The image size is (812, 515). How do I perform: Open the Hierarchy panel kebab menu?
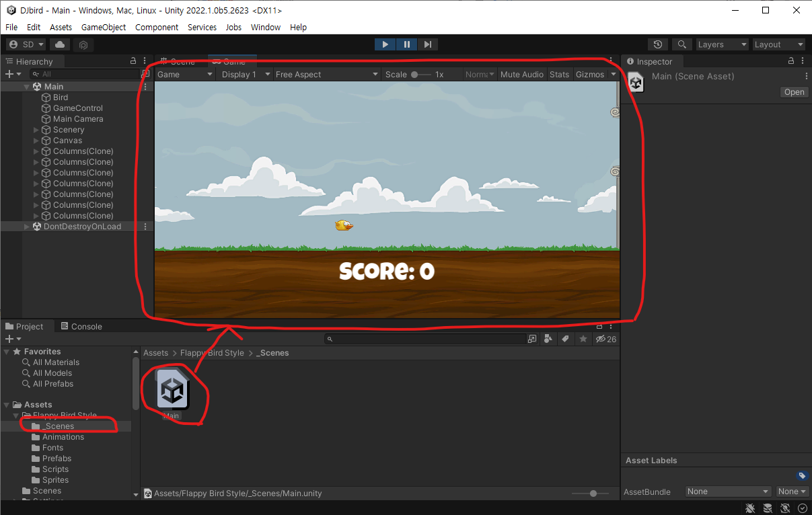(x=146, y=61)
